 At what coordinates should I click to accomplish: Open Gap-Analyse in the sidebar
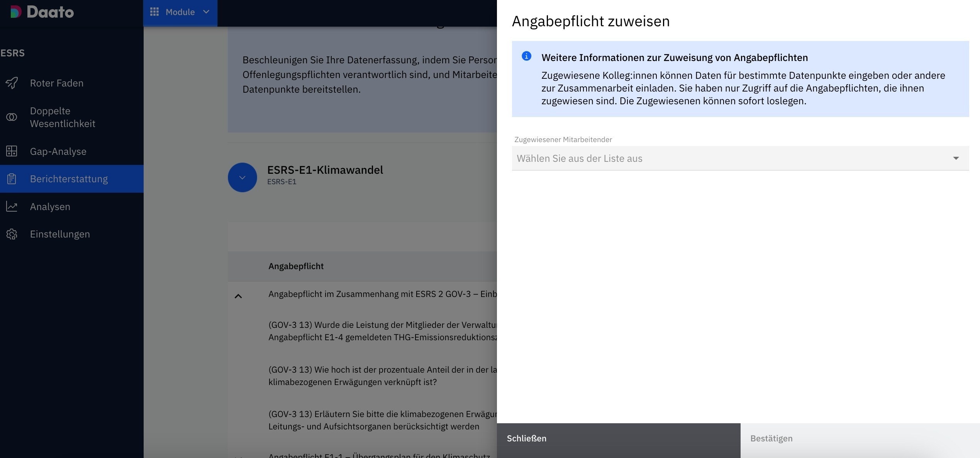point(58,151)
